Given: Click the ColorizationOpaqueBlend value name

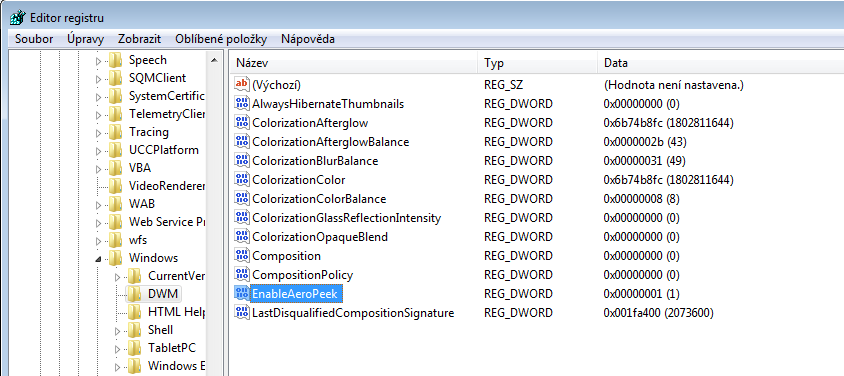Looking at the screenshot, I should [320, 237].
